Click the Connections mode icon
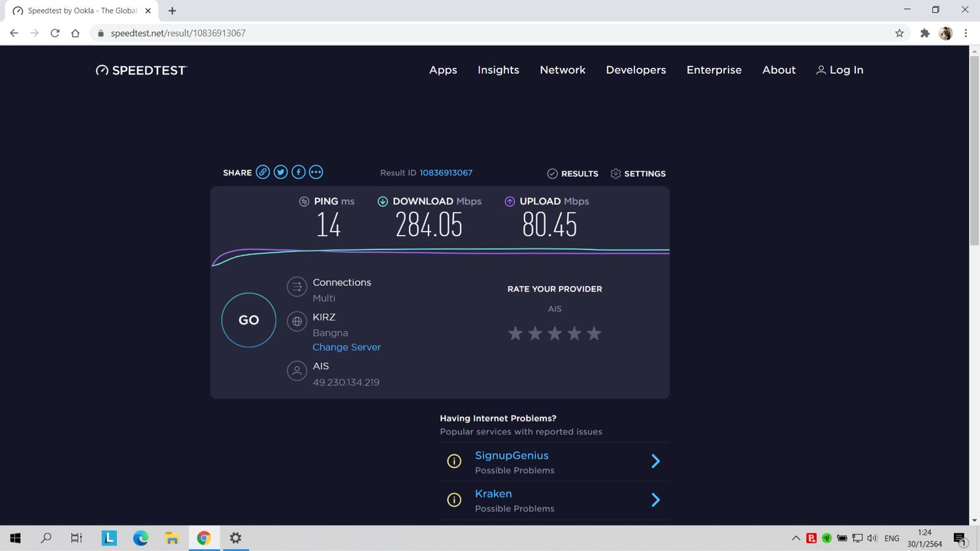Viewport: 980px width, 551px height. [297, 287]
